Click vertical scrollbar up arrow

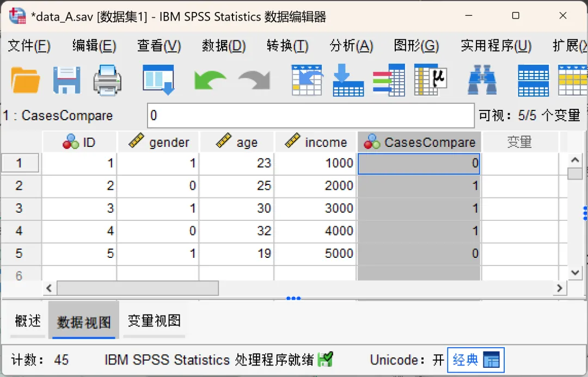tap(575, 160)
